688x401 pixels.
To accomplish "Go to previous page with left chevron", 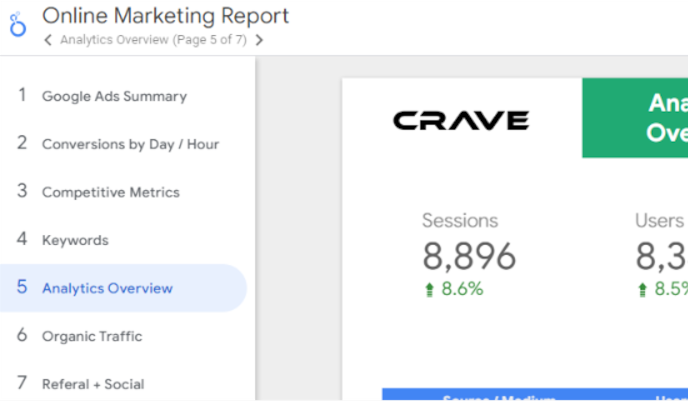I will pyautogui.click(x=48, y=40).
